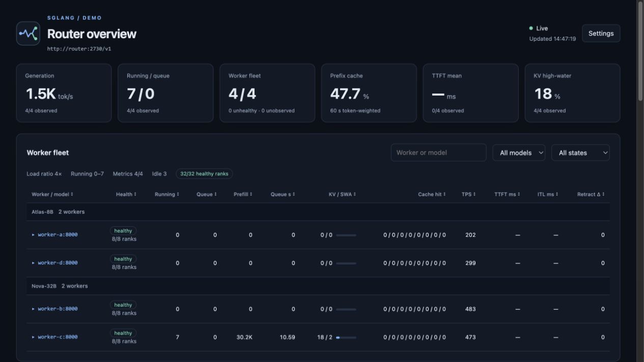Click the Running 0–7 stat

87,174
